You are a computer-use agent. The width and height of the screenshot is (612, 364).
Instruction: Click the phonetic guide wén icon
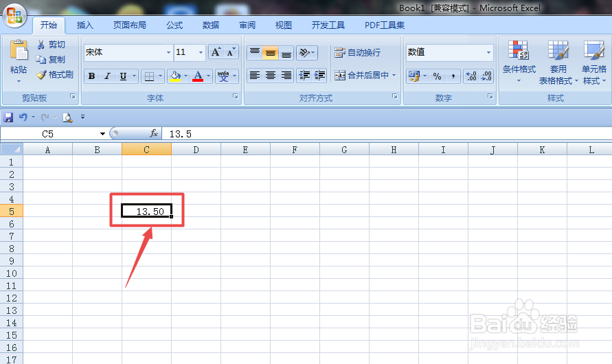[x=223, y=76]
